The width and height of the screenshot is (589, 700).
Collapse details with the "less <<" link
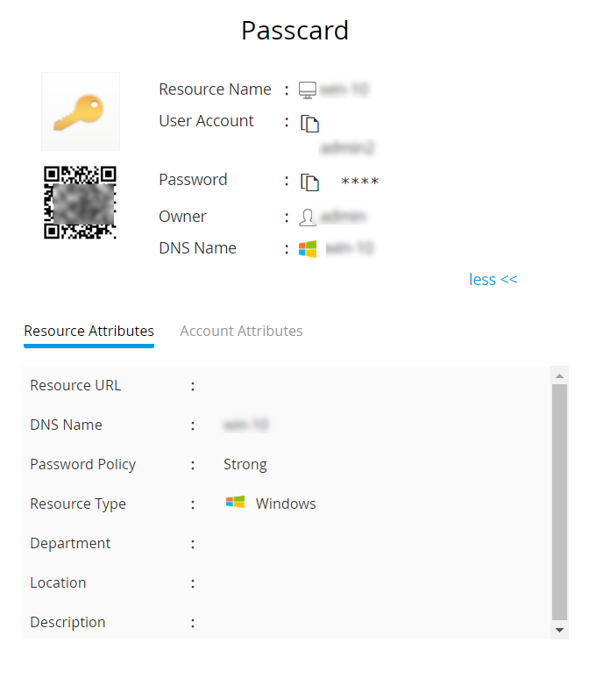[x=493, y=280]
